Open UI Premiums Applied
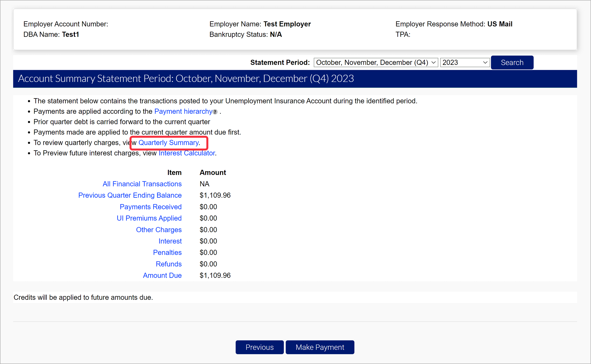The width and height of the screenshot is (591, 364). (149, 218)
